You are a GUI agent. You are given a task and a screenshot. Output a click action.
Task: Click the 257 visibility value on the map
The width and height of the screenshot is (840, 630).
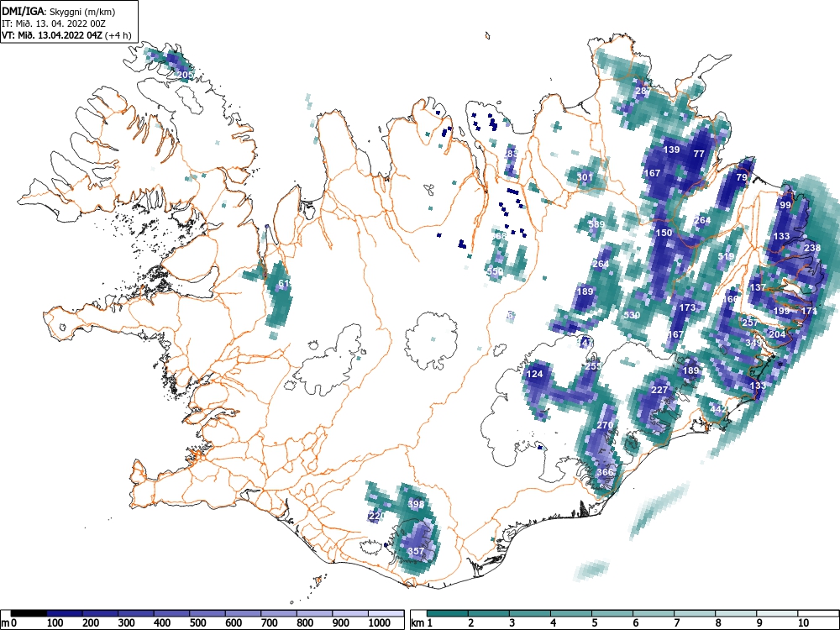(750, 323)
